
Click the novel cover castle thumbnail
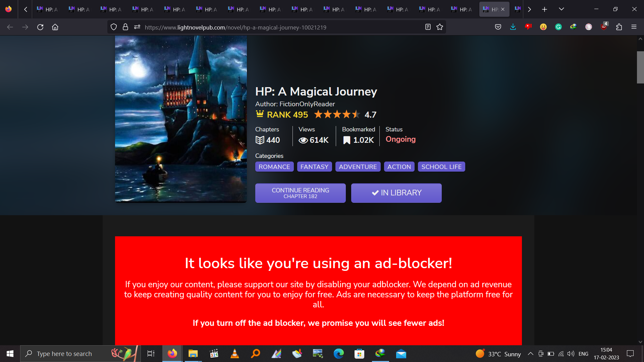181,119
